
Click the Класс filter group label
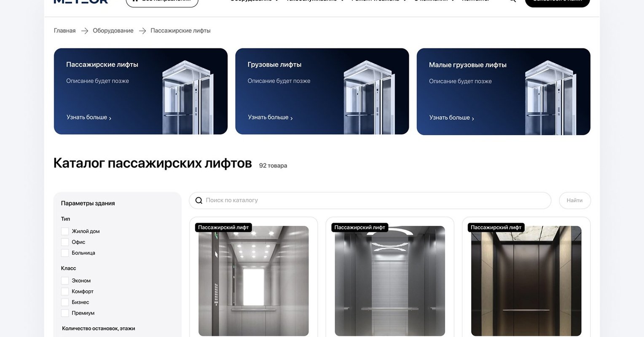pyautogui.click(x=68, y=268)
